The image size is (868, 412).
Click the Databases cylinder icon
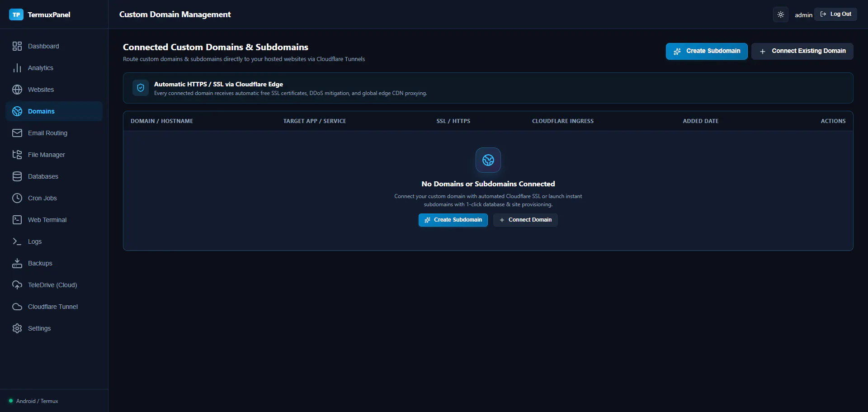pos(17,176)
